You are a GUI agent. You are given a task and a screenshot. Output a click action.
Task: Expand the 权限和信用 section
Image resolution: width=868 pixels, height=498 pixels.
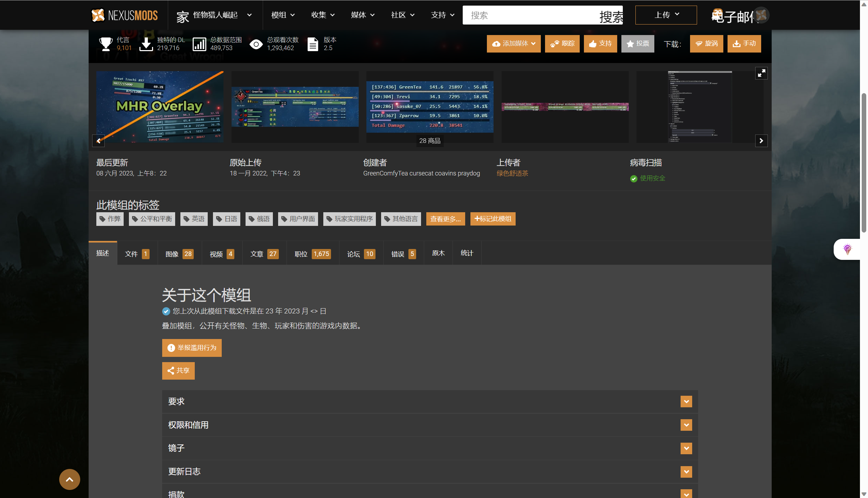pos(686,425)
